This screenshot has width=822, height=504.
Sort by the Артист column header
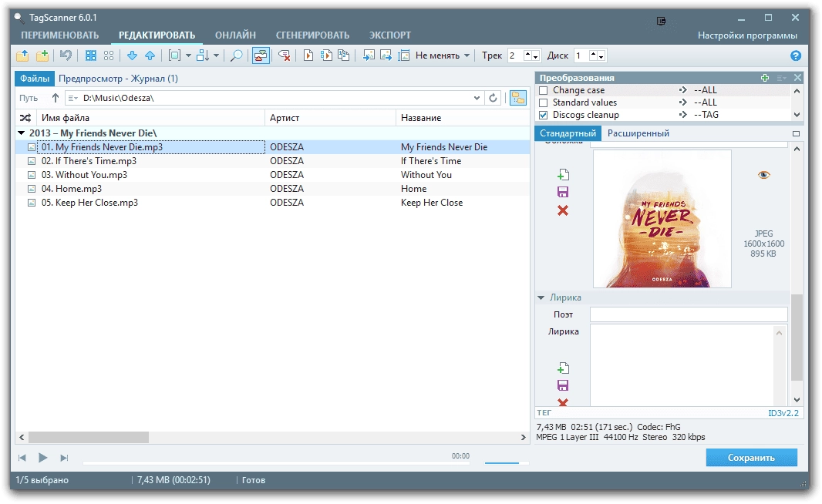(330, 118)
